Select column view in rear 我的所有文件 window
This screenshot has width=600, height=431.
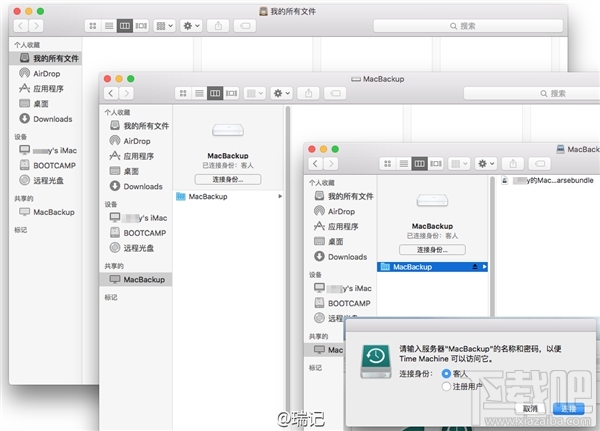125,26
